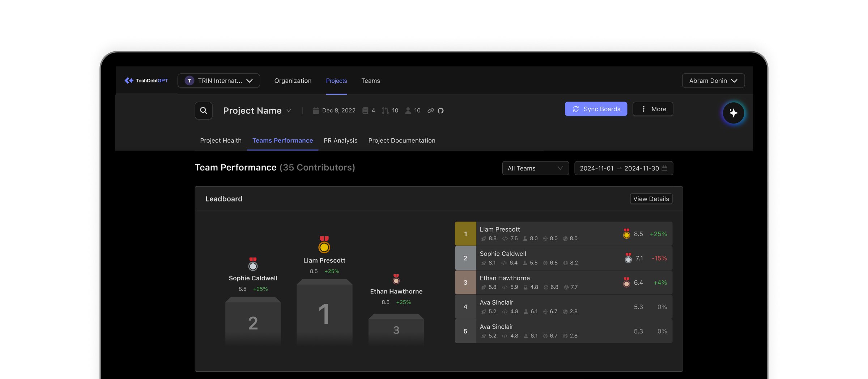Click the repositories book icon

[x=365, y=111]
